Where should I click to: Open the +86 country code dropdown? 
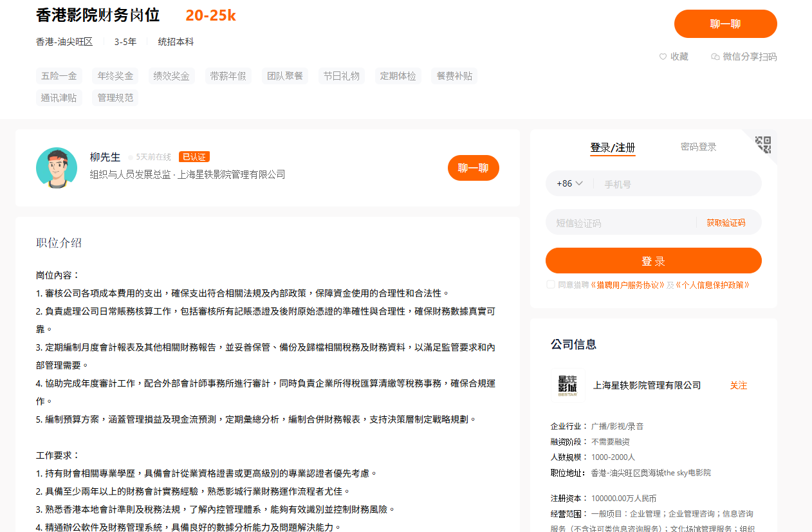click(x=569, y=183)
